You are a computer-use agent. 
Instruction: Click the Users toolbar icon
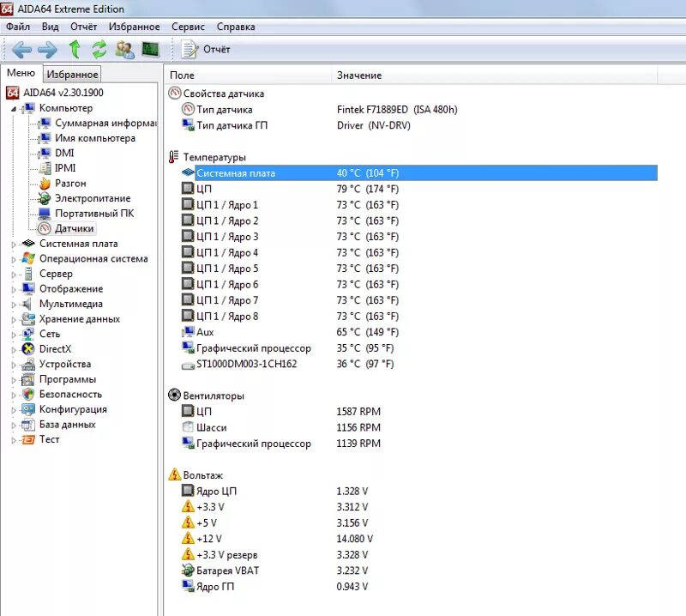(124, 49)
